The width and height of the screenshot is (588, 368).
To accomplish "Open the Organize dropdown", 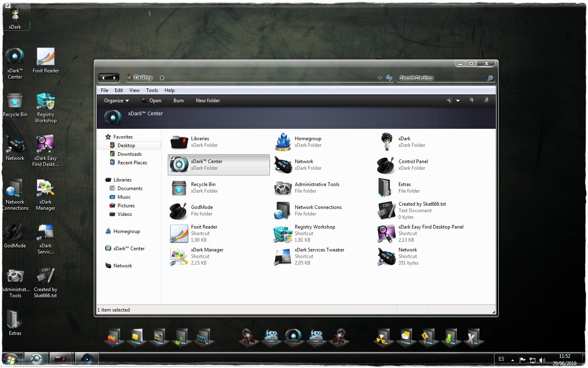I will coord(116,101).
